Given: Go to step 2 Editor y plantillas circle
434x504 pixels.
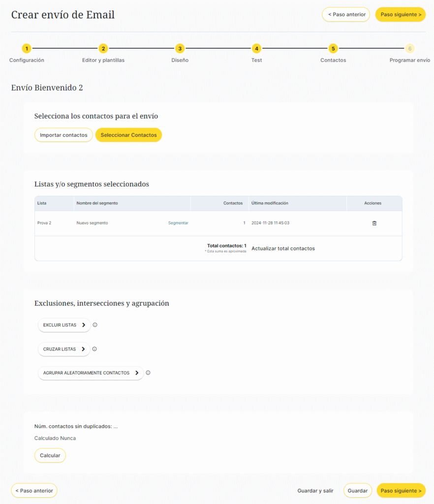Looking at the screenshot, I should 103,48.
